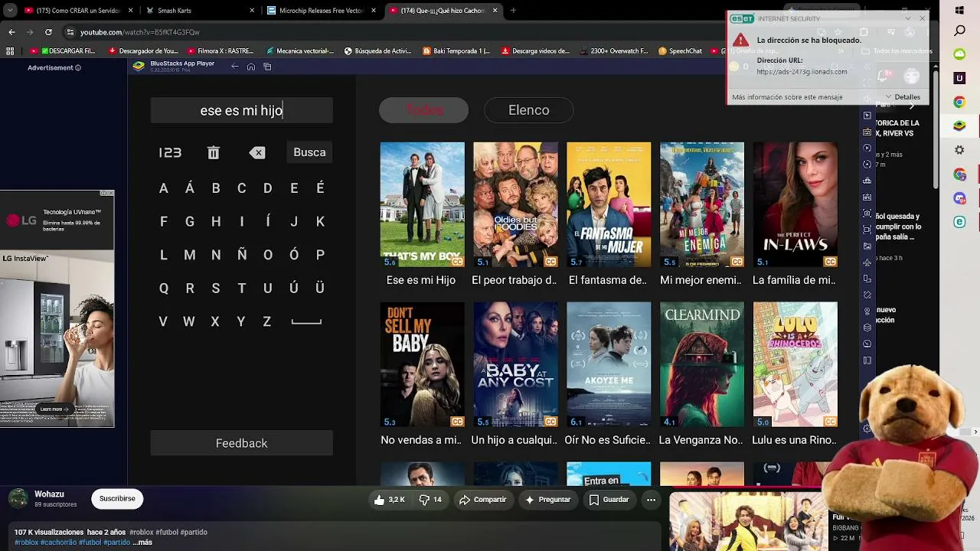Screen dimensions: 980x551
Task: Tap the Z key on the keyboard
Action: pyautogui.click(x=267, y=322)
